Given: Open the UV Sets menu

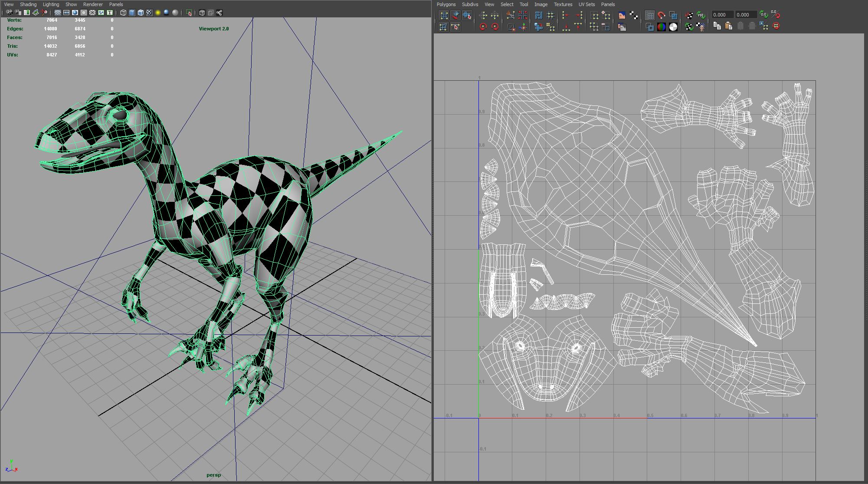Looking at the screenshot, I should (586, 4).
